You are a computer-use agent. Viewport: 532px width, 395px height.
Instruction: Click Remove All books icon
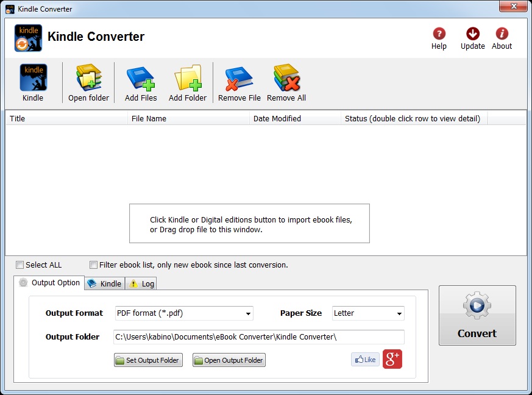(286, 77)
